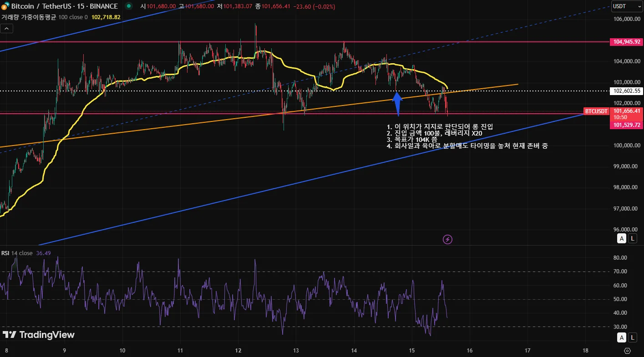This screenshot has width=644, height=357.
Task: Click the 103,000.00 price axis label
Action: tap(627, 82)
